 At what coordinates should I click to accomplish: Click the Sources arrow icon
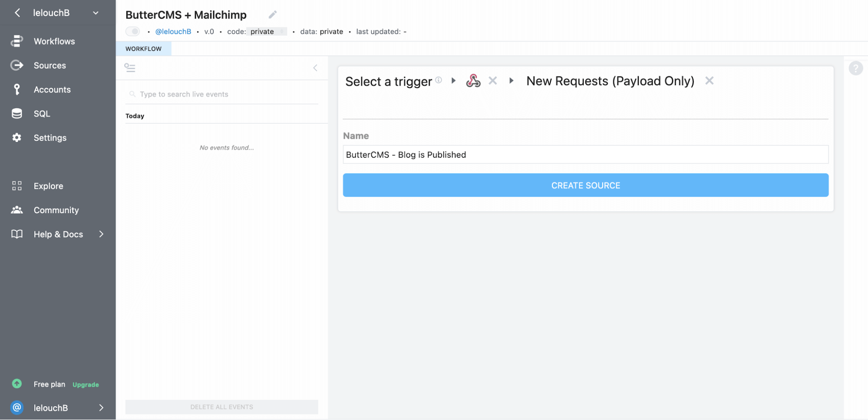click(x=17, y=65)
